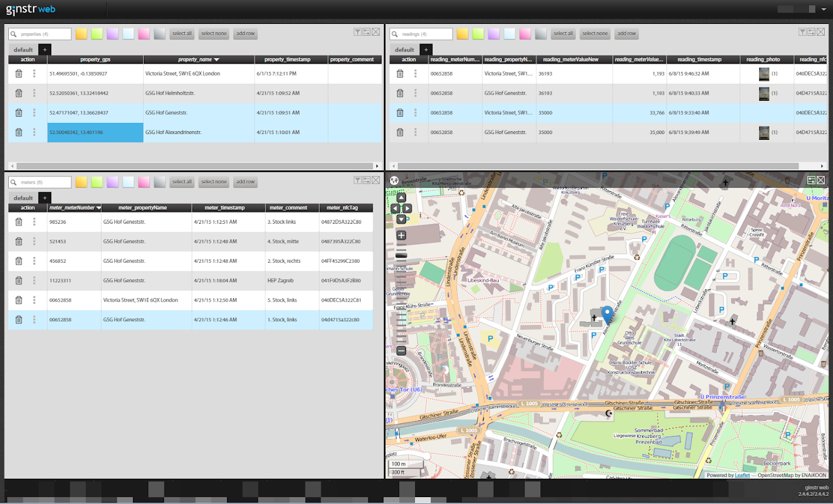Add a new tab in the readings panel
The height and width of the screenshot is (504, 833).
[x=426, y=50]
